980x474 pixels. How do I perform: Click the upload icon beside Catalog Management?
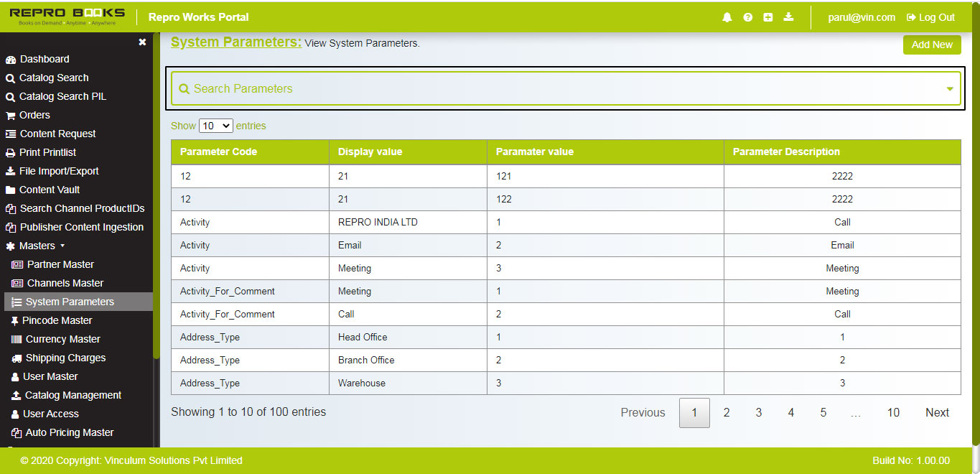[16, 395]
